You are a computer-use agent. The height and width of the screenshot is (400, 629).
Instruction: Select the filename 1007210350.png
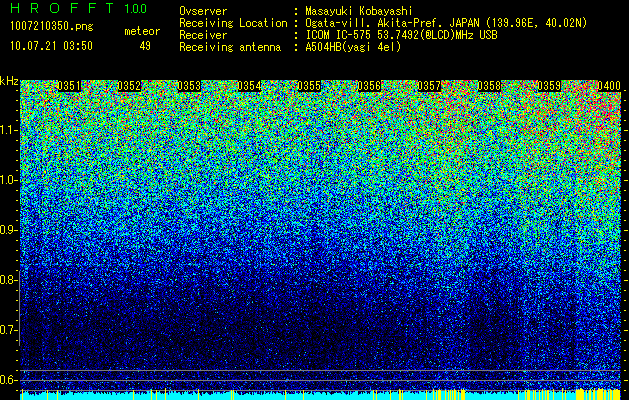tap(52, 27)
